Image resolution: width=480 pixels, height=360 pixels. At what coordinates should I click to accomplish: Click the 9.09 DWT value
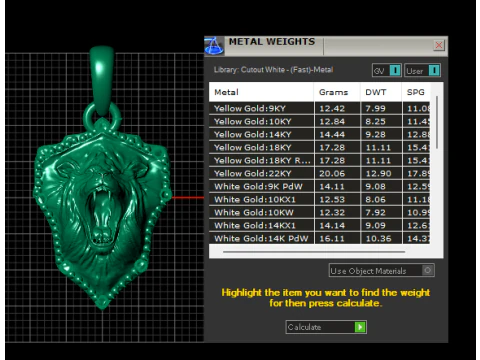(375, 226)
